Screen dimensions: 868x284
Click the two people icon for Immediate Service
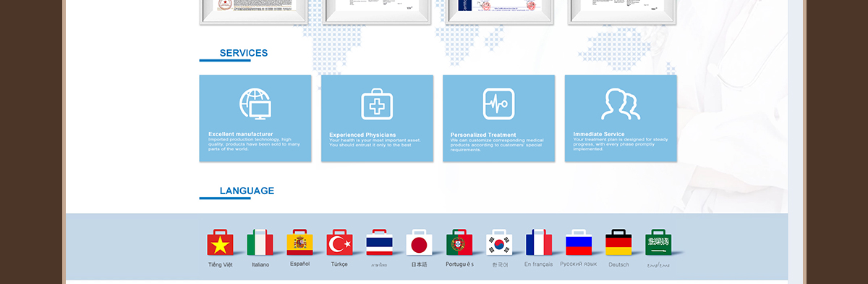(621, 104)
